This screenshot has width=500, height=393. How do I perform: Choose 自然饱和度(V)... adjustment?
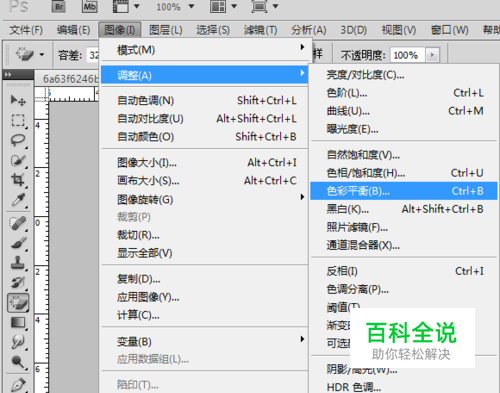(404, 155)
